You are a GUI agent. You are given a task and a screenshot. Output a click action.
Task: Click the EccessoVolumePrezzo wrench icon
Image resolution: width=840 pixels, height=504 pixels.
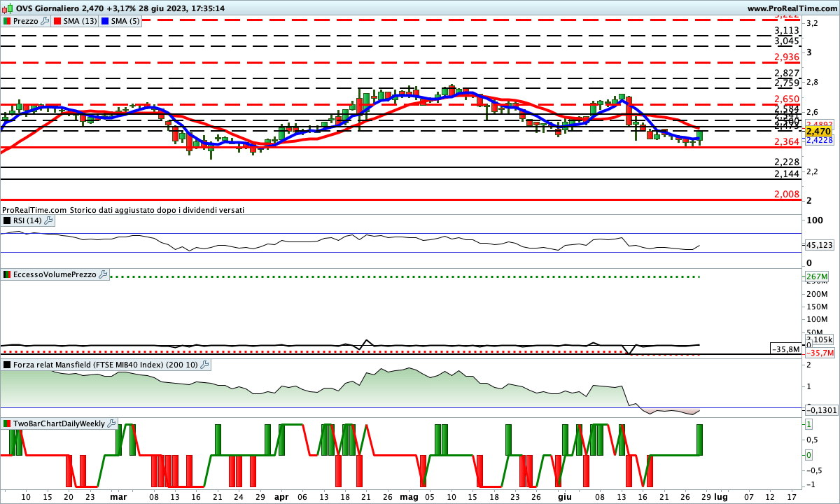pos(103,275)
